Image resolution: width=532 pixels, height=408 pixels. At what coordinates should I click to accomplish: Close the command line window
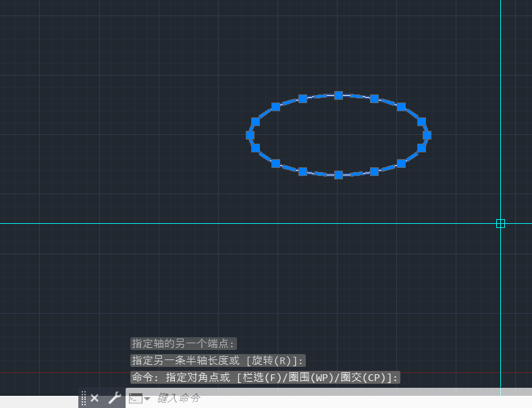pos(95,398)
